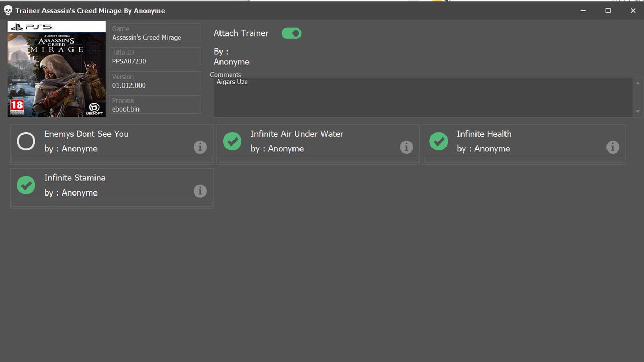Select the Version field 01.012.000
The image size is (644, 362).
pyautogui.click(x=155, y=81)
